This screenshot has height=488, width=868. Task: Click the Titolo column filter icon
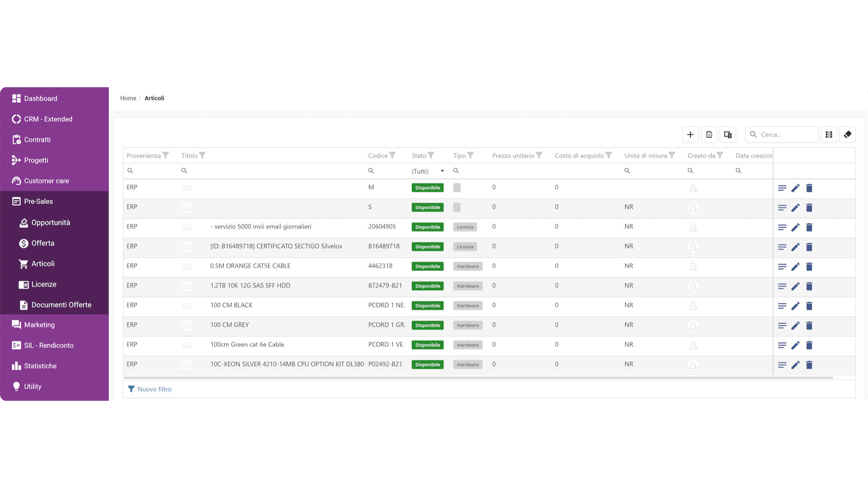202,155
